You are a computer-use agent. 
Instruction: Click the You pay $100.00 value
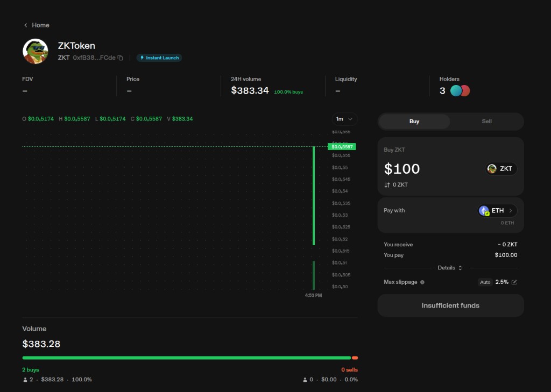[x=506, y=255]
